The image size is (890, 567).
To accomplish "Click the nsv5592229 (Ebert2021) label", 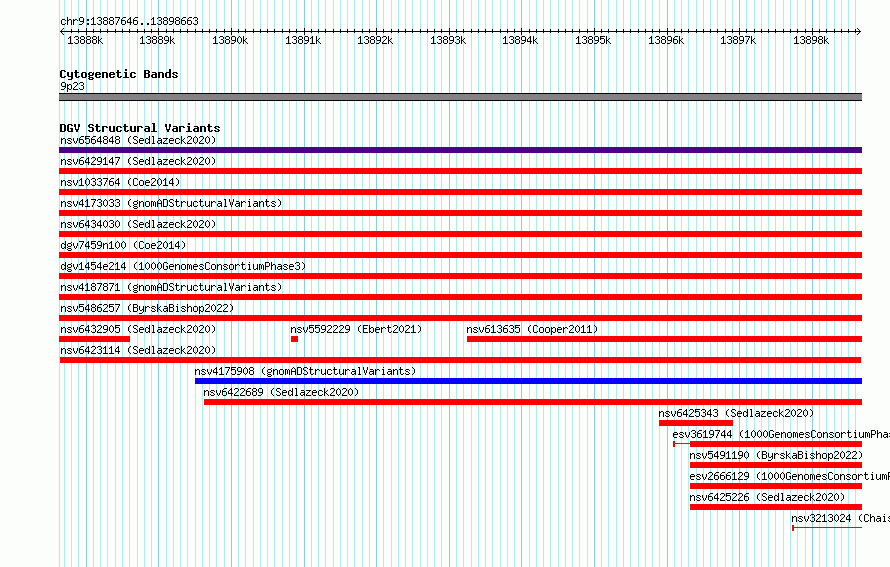I will 356,329.
